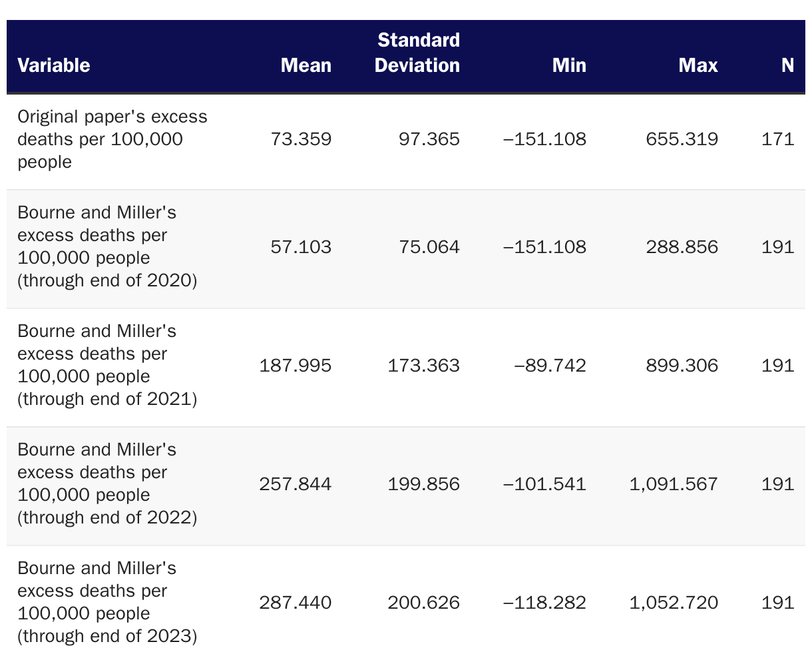
Task: Select the 'through end of 2023' row label
Action: 107,602
